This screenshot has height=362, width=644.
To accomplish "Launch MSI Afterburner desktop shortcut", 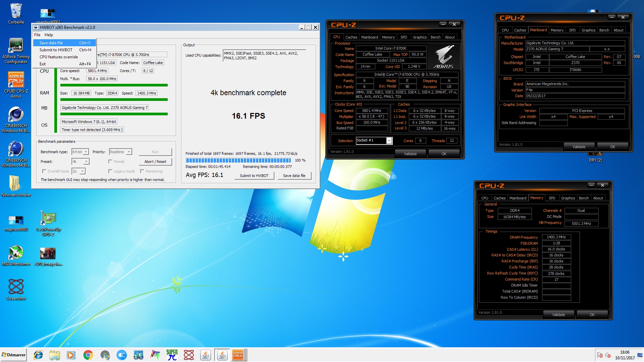I will pos(16,255).
